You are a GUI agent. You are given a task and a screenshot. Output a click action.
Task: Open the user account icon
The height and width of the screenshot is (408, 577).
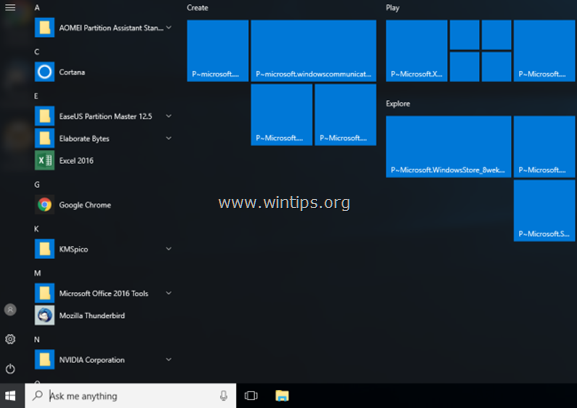[x=10, y=310]
